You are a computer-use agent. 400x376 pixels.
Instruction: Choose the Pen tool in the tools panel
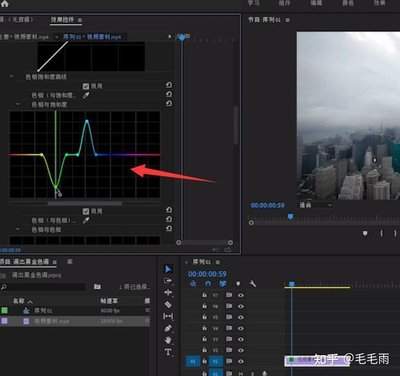pyautogui.click(x=168, y=328)
